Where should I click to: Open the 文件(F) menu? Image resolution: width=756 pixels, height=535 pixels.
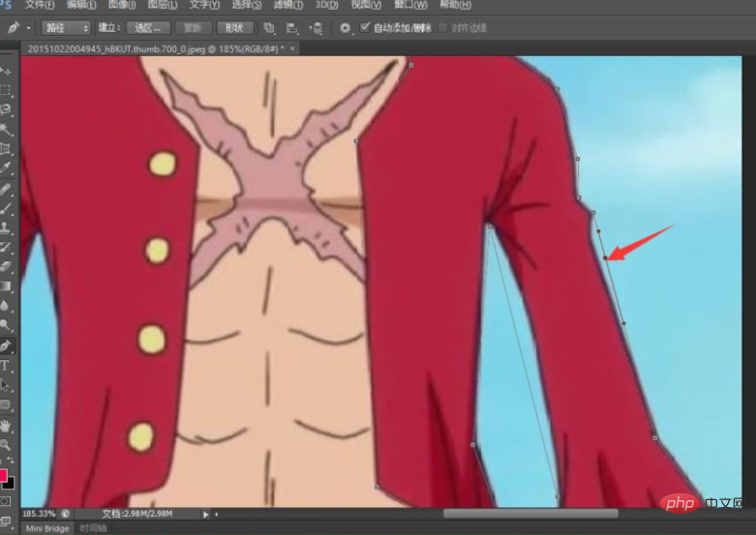click(40, 5)
